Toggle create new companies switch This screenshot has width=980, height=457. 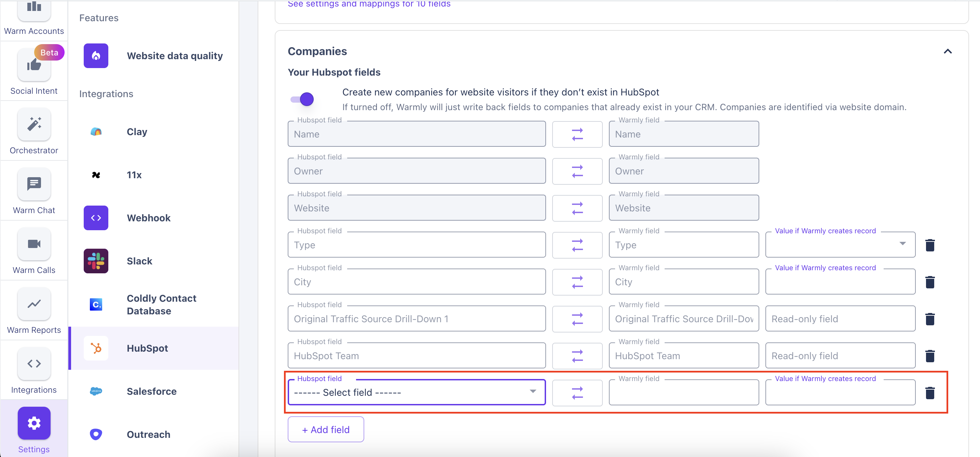pos(302,100)
